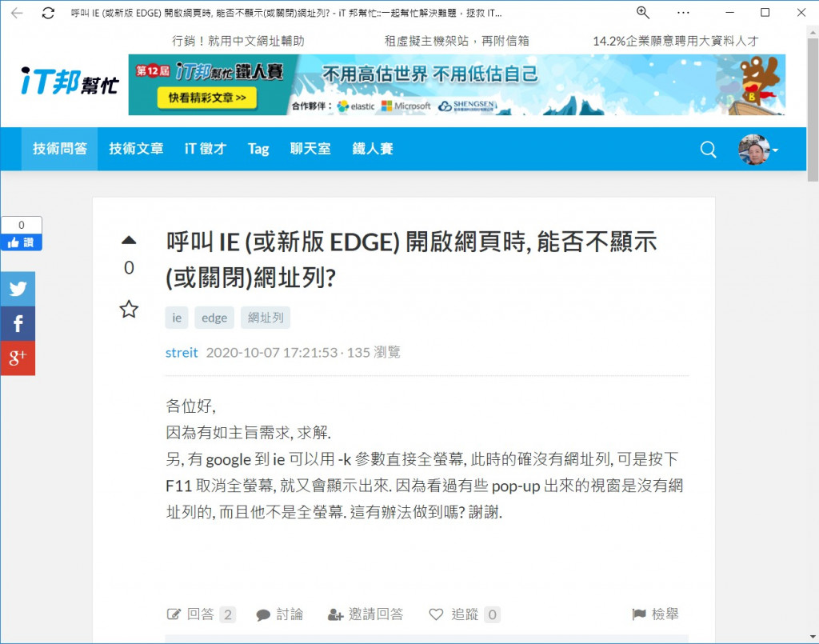This screenshot has height=644, width=819.
Task: Upvote the question with up arrow
Action: point(129,240)
